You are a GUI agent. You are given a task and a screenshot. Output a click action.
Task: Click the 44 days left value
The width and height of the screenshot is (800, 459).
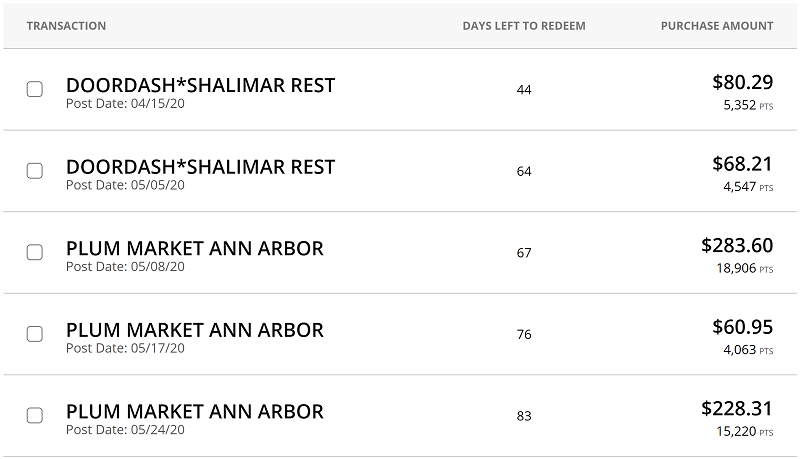click(524, 90)
